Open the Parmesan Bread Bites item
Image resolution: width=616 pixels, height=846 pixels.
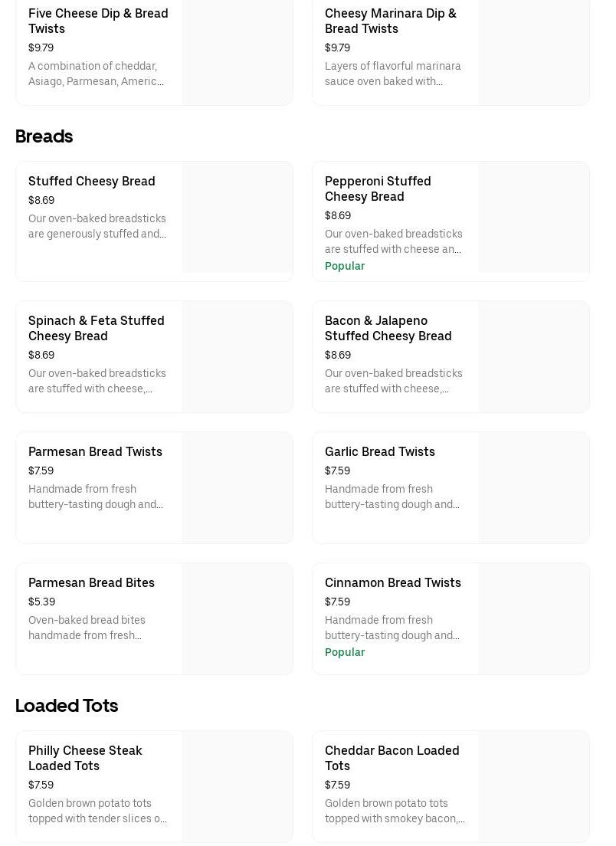(91, 582)
